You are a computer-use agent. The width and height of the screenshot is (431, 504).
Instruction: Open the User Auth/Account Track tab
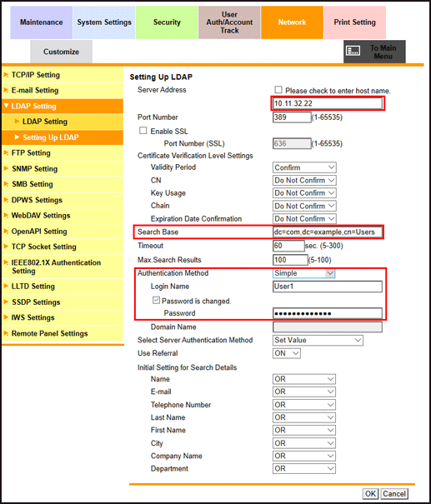(229, 22)
